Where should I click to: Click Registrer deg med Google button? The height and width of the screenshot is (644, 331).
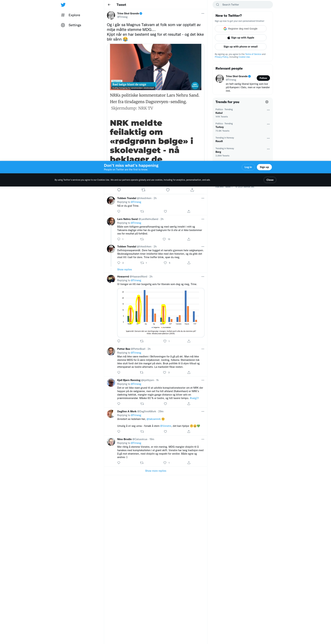coord(241,28)
